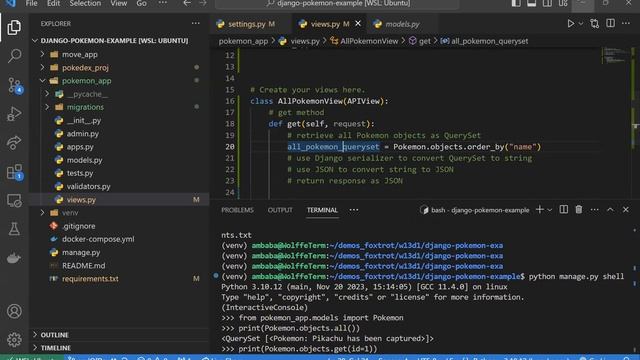Open the Run and Debug view
The width and height of the screenshot is (640, 360).
click(14, 114)
